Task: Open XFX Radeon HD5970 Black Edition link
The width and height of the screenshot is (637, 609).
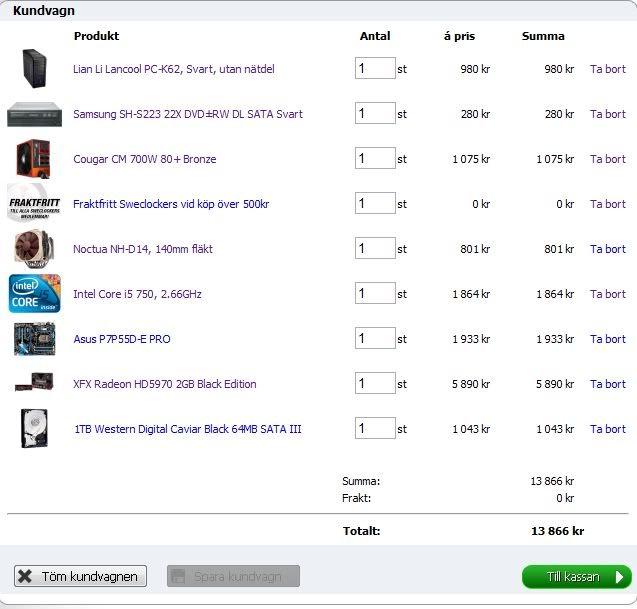Action: 165,384
